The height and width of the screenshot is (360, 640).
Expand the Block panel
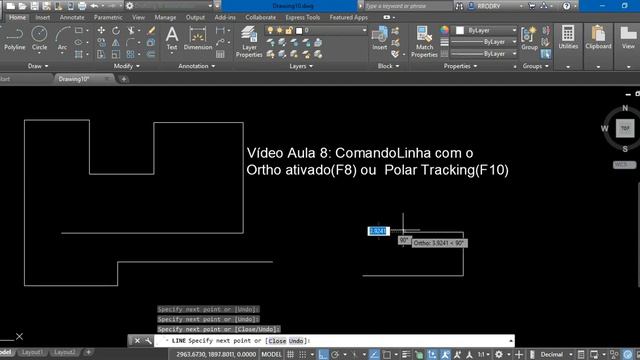click(x=388, y=66)
